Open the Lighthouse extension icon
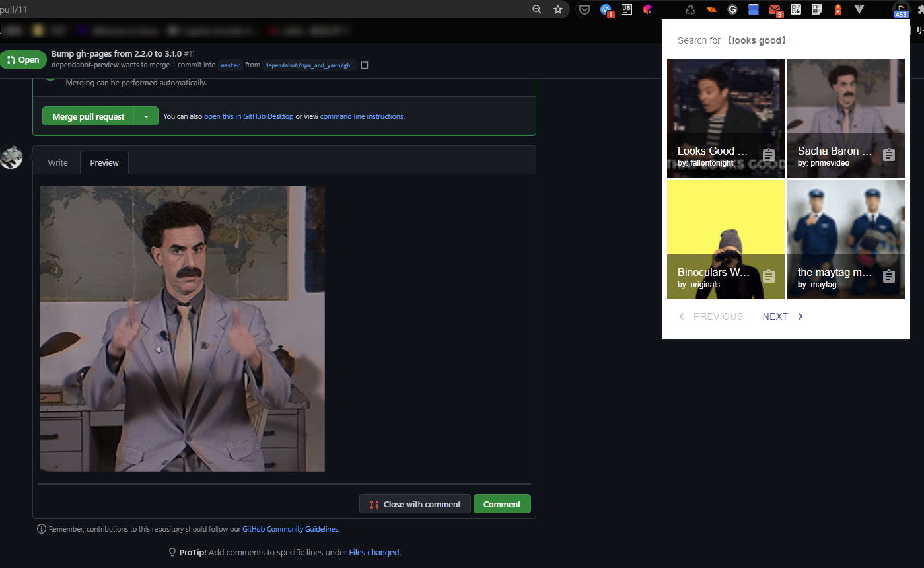The height and width of the screenshot is (568, 924). 838,9
